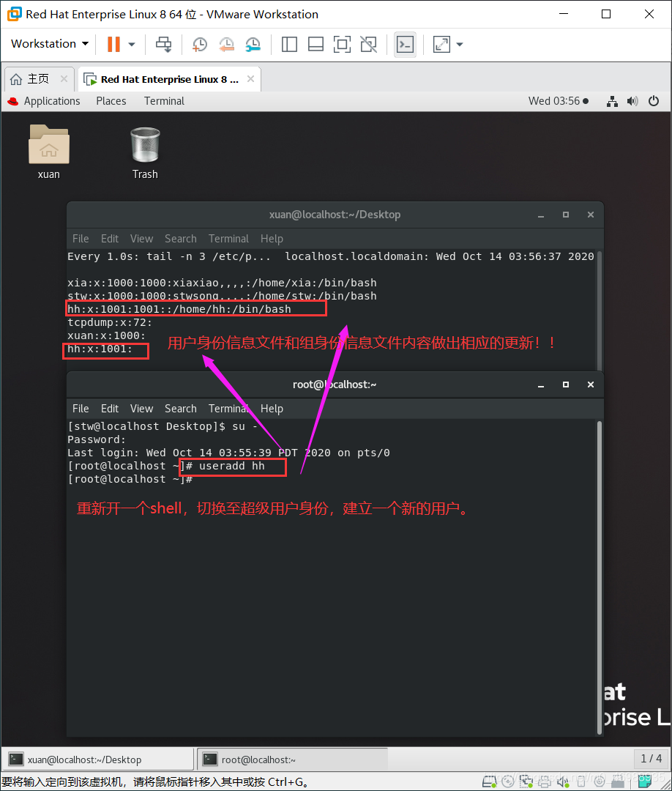
Task: Close the root@localhost terminal window
Action: 590,385
